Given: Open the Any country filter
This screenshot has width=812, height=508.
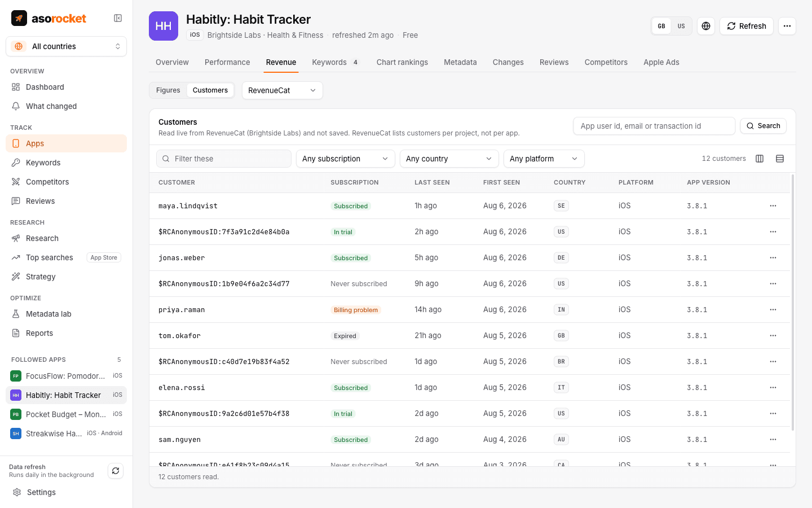Looking at the screenshot, I should pos(449,159).
